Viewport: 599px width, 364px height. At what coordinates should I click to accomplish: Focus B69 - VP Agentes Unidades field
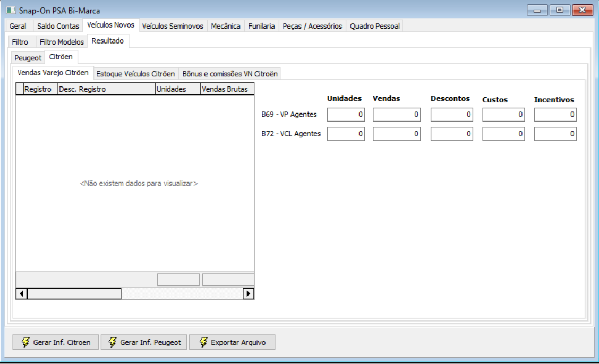click(346, 115)
